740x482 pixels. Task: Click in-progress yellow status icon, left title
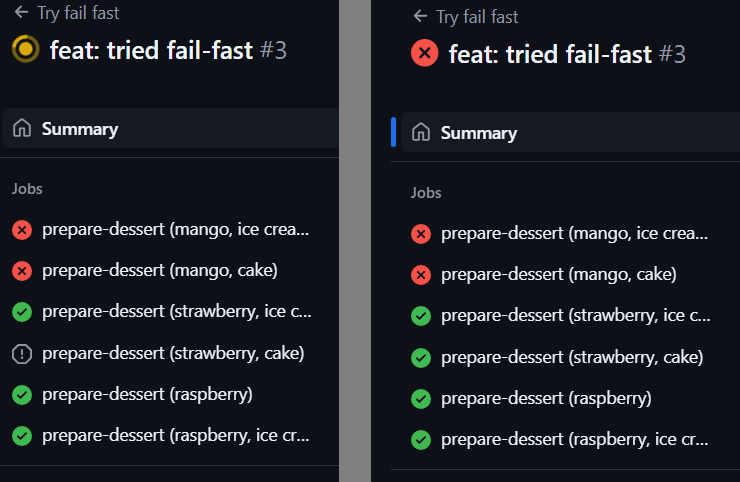click(25, 49)
